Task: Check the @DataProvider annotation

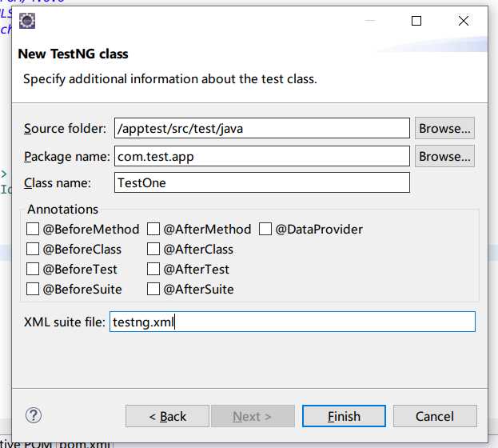Action: (265, 229)
